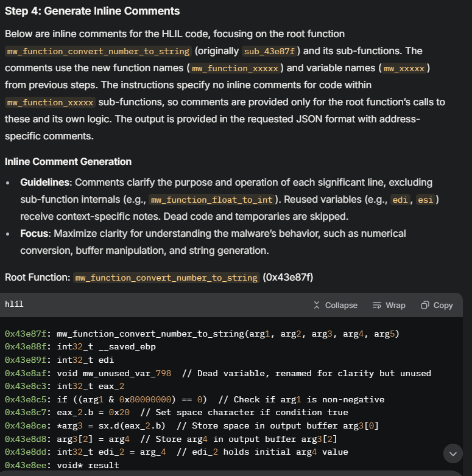The height and width of the screenshot is (476, 472).
Task: Click the Collapse chevron icon on code block
Action: tap(317, 305)
